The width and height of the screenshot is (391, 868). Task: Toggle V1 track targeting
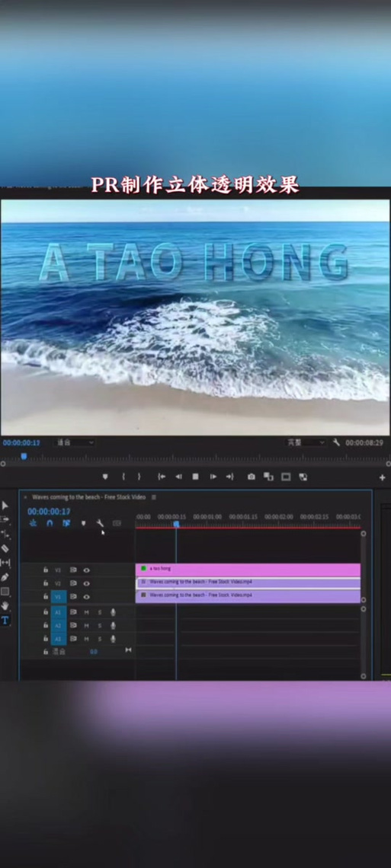pyautogui.click(x=59, y=597)
